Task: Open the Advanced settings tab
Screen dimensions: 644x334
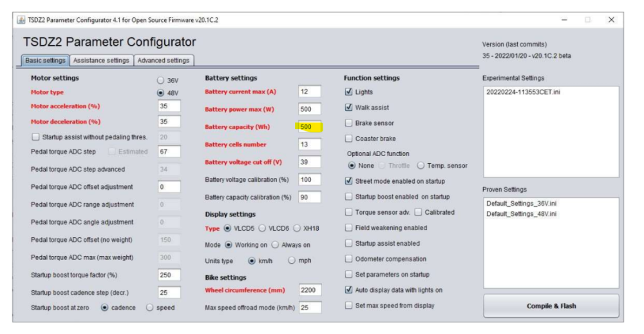Action: tap(164, 61)
